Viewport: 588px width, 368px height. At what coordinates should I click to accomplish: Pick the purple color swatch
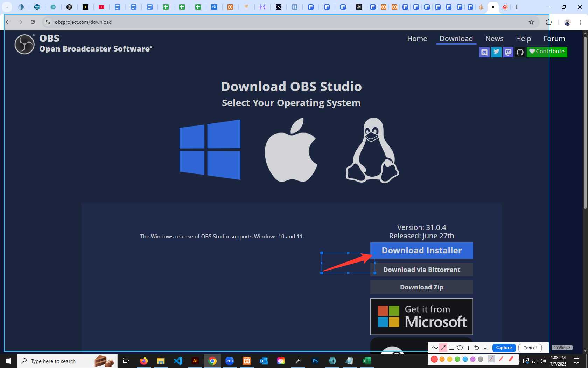[x=473, y=359]
